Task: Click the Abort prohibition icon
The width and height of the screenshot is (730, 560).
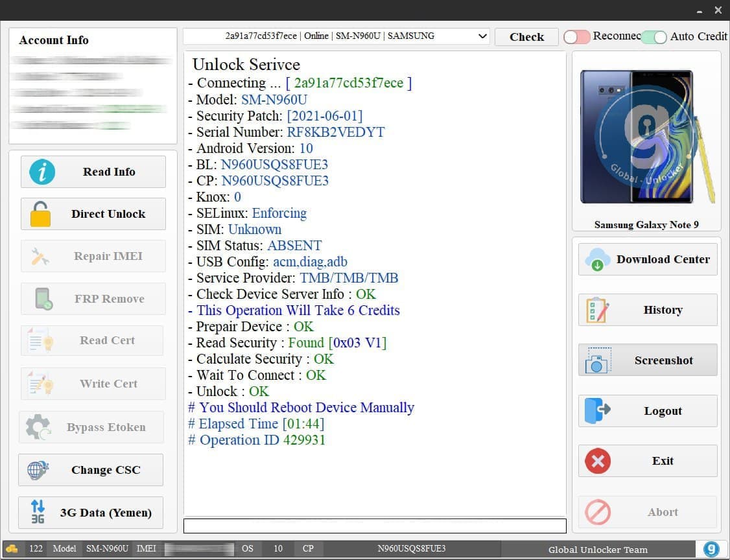Action: 598,512
